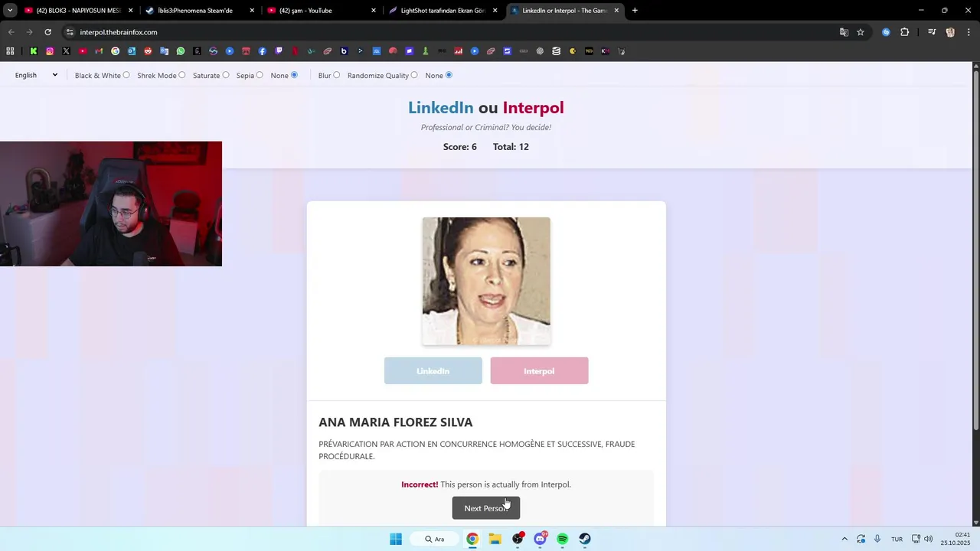Open Spotify from the taskbar
The width and height of the screenshot is (980, 551).
563,539
